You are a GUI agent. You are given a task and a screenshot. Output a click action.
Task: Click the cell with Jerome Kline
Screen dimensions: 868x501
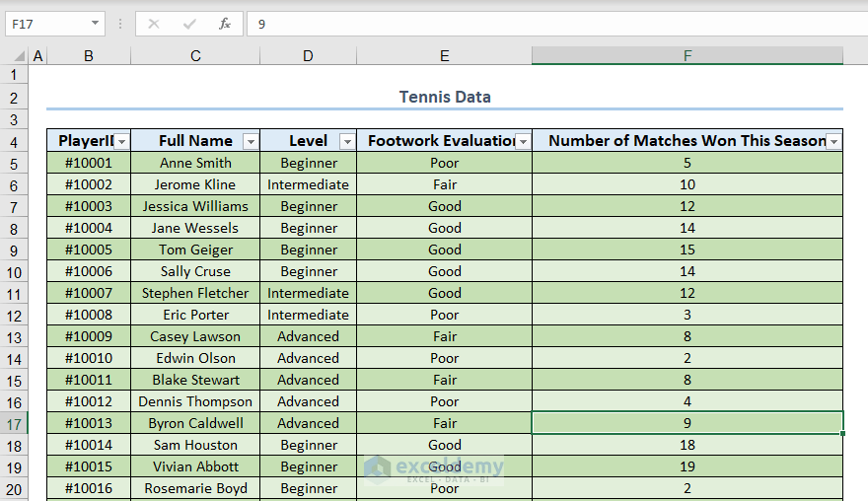coord(195,184)
